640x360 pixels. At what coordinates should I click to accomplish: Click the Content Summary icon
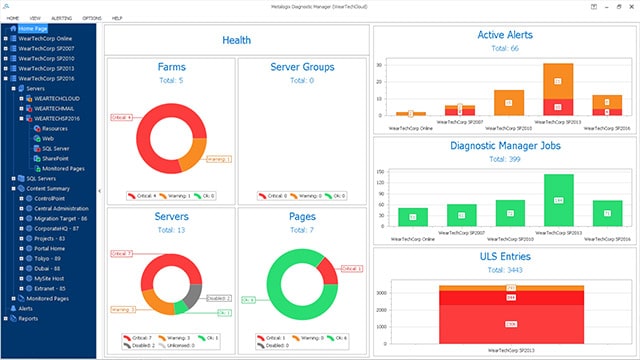pos(21,188)
